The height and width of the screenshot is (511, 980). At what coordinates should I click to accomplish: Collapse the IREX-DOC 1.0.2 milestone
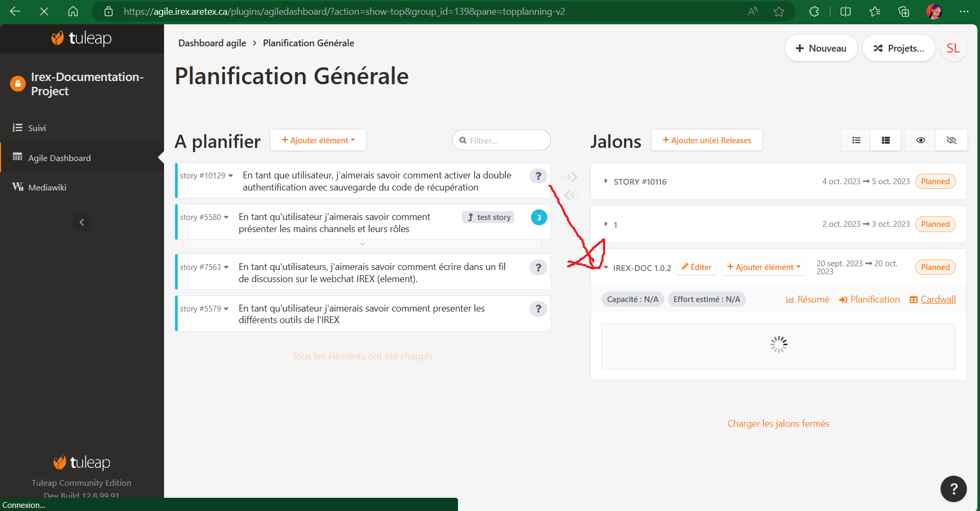pyautogui.click(x=606, y=268)
